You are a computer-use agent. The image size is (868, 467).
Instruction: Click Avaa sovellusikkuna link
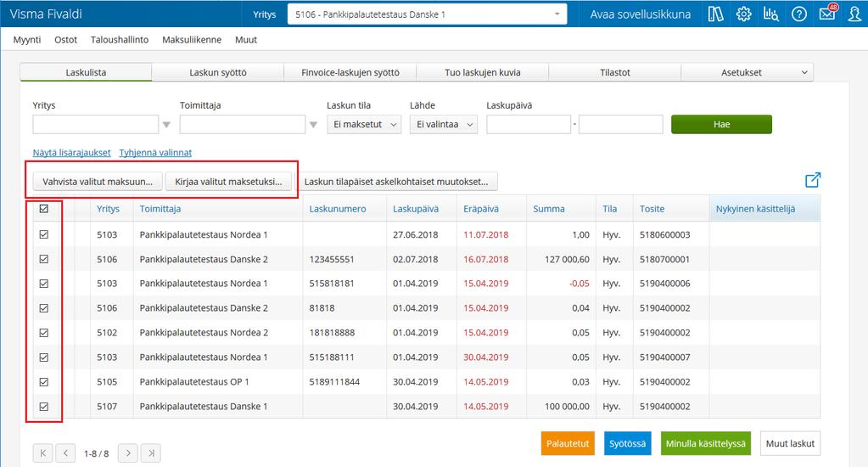641,14
